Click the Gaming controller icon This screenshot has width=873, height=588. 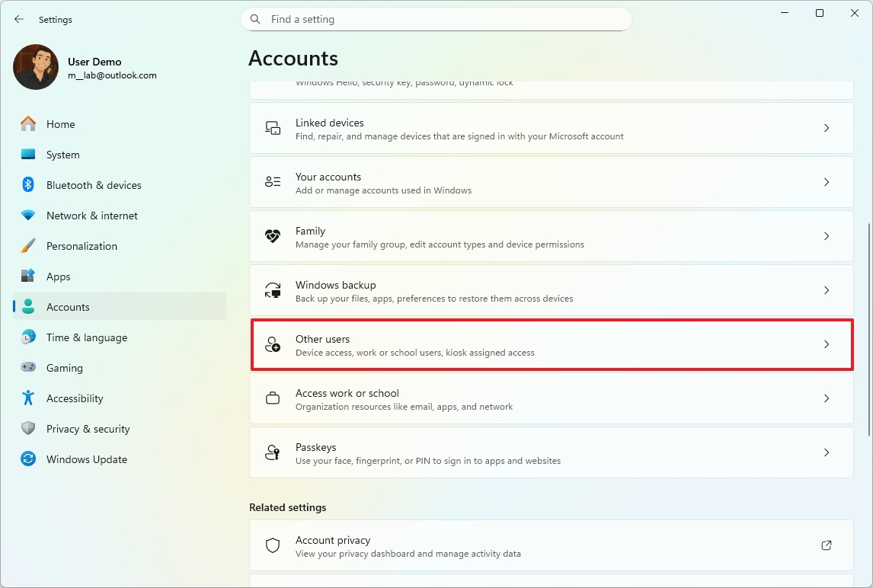28,367
